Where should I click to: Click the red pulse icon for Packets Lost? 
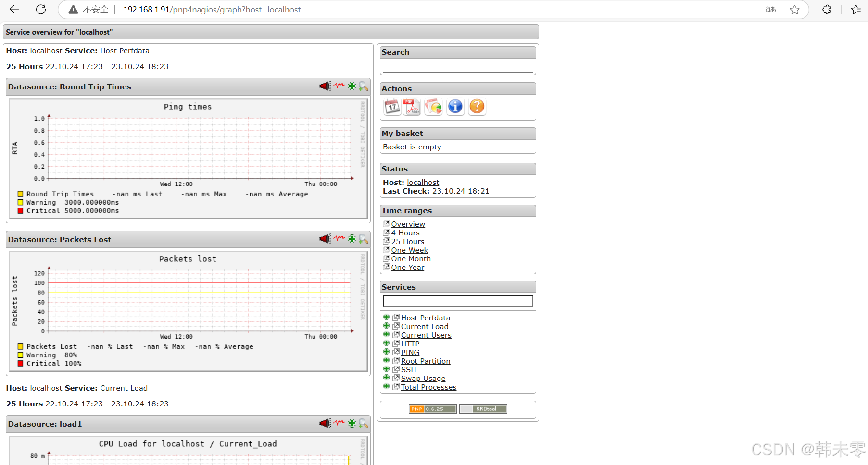click(x=340, y=238)
